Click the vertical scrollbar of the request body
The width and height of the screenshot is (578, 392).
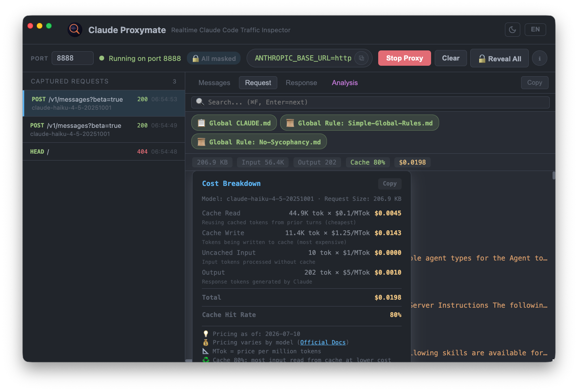tap(554, 176)
